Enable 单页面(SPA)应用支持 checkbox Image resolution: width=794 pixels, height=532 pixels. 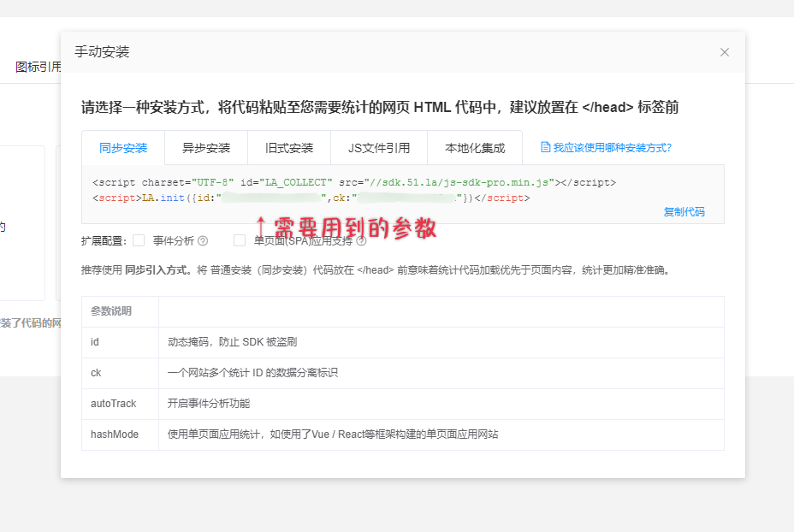point(240,240)
